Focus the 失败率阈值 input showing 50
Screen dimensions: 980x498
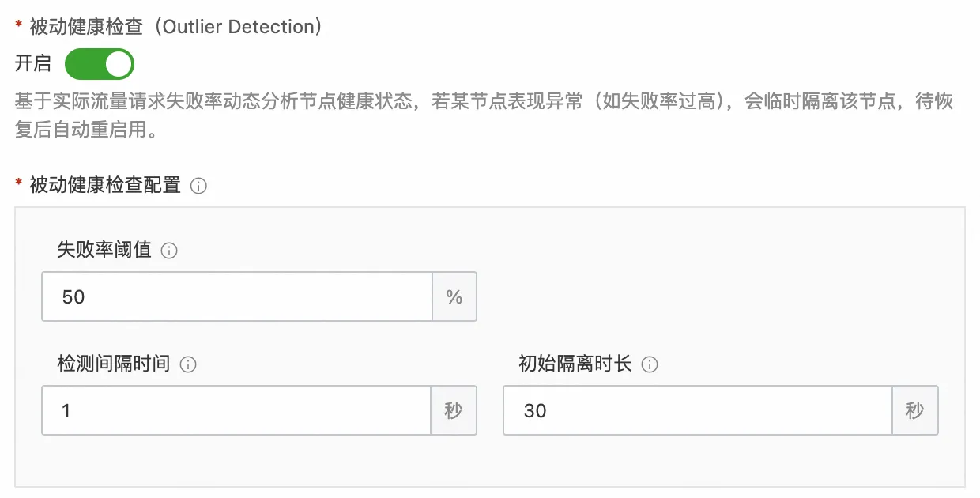click(237, 296)
